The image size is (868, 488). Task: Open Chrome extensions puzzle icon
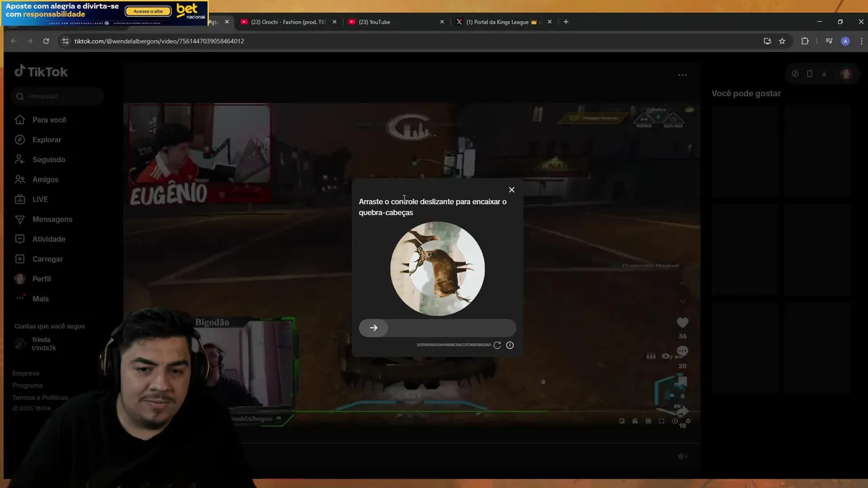pyautogui.click(x=805, y=41)
